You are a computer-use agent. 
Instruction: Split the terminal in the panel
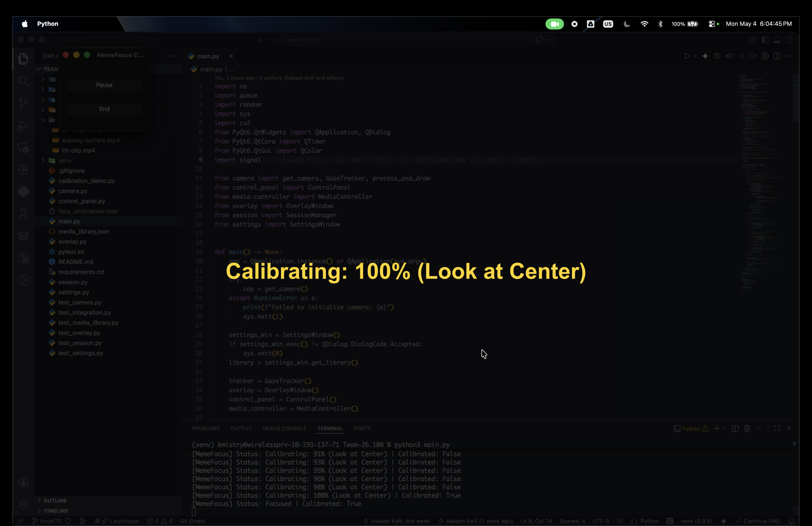click(735, 428)
